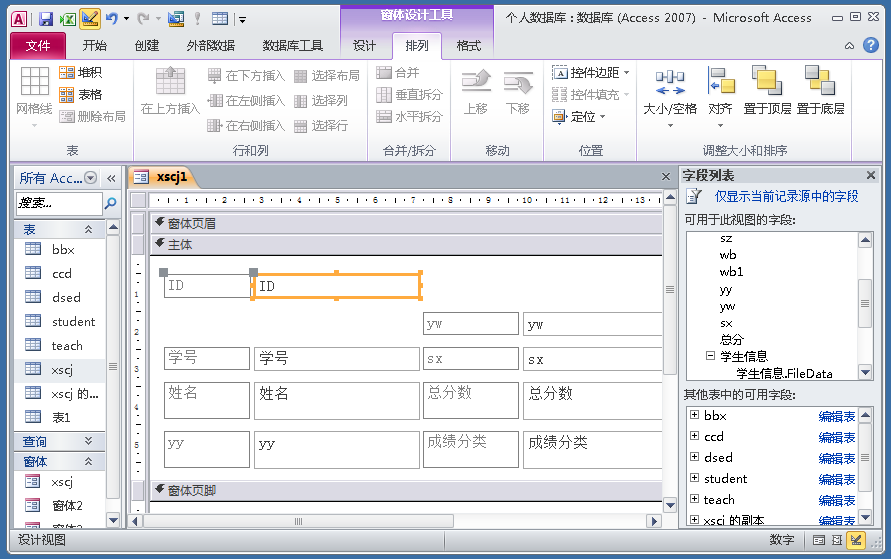Click the horizontal scrollbar right arrow
891x559 pixels.
[x=654, y=521]
